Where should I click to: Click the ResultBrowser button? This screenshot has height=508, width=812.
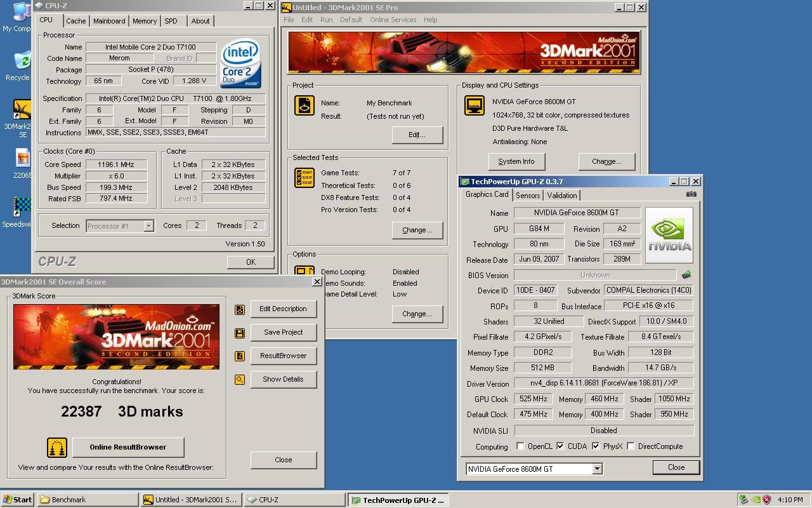pos(283,356)
